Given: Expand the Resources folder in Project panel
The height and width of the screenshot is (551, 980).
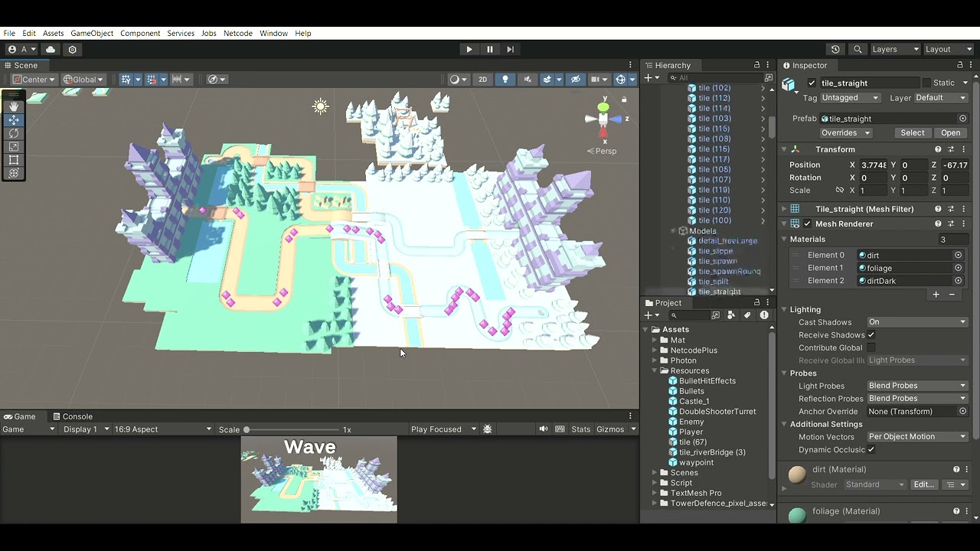Looking at the screenshot, I should (x=653, y=370).
